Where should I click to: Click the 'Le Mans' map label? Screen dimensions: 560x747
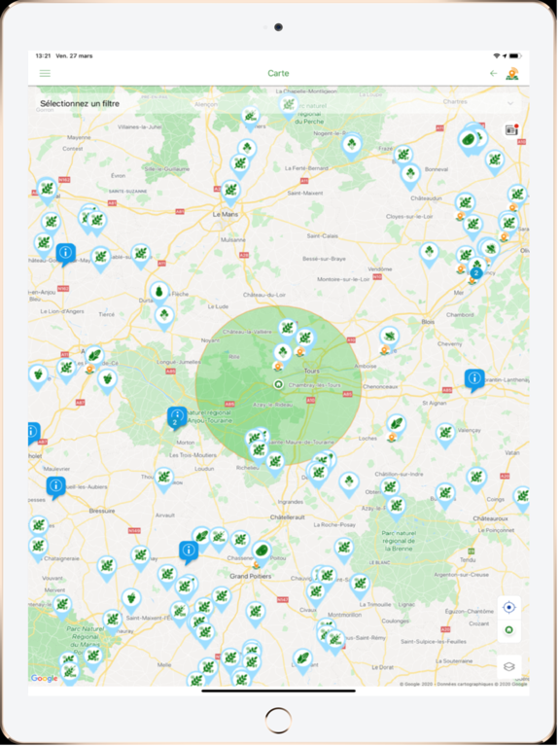pyautogui.click(x=226, y=214)
